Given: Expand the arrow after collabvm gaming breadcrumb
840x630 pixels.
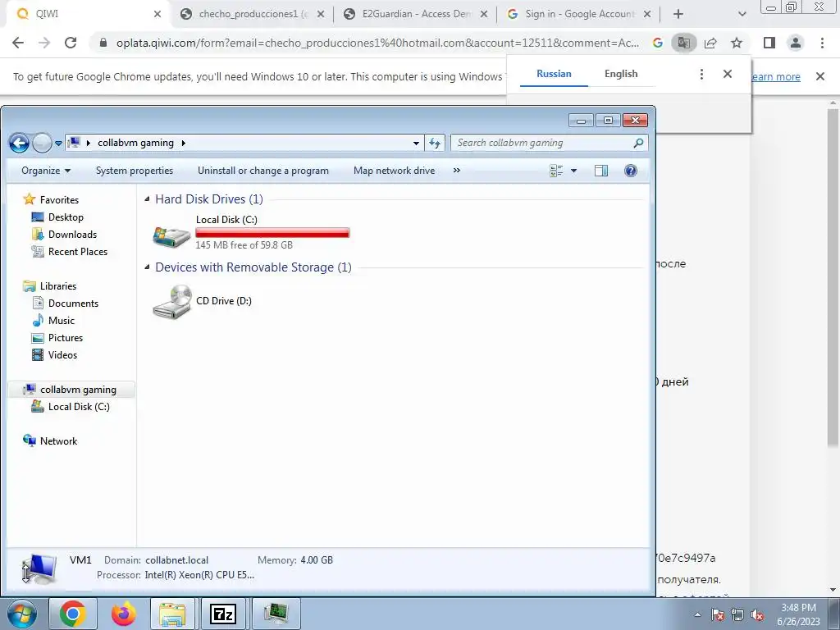Looking at the screenshot, I should (184, 143).
